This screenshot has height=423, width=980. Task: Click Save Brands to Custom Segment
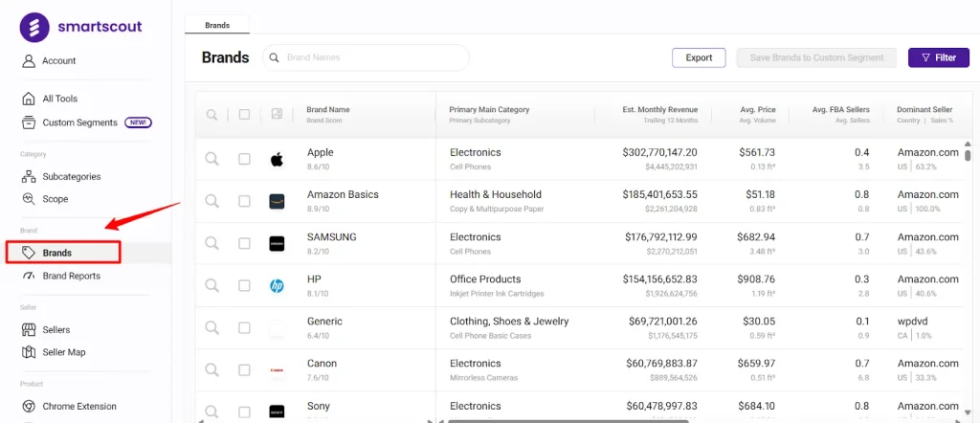pos(816,57)
